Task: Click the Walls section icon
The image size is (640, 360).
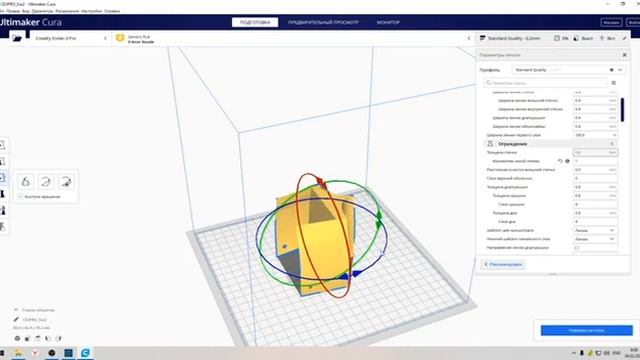Action: (x=490, y=144)
